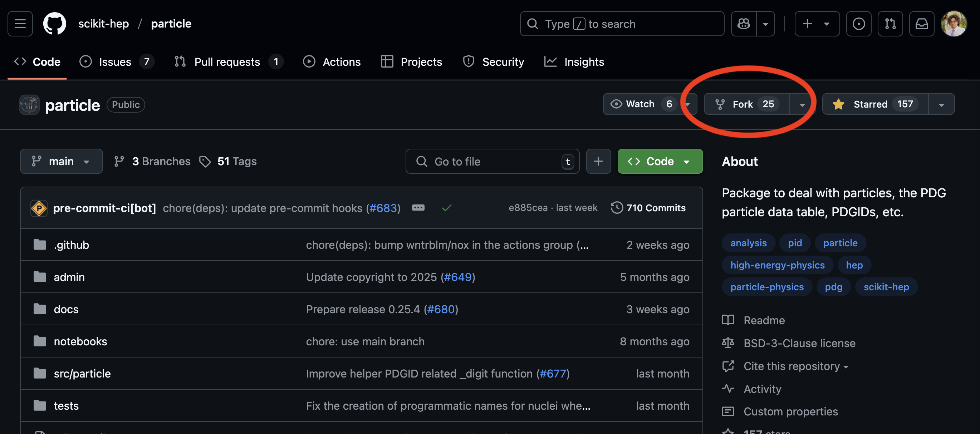Open the notifications inbox icon
This screenshot has height=434, width=980.
[x=922, y=24]
